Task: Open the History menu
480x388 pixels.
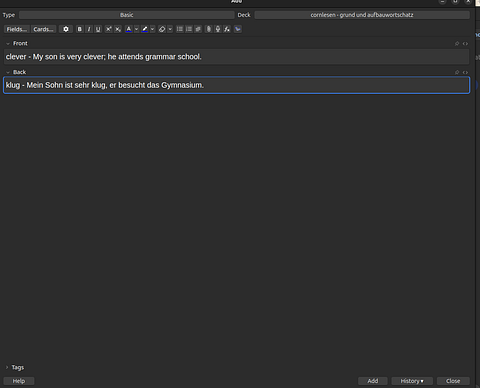Action: point(412,381)
